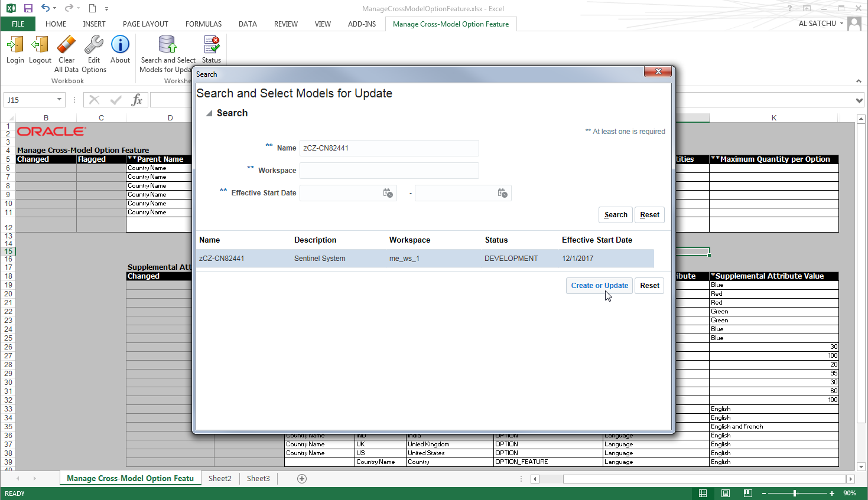Switch to Page Layout view in status bar
This screenshot has height=500, width=868.
[x=726, y=494]
